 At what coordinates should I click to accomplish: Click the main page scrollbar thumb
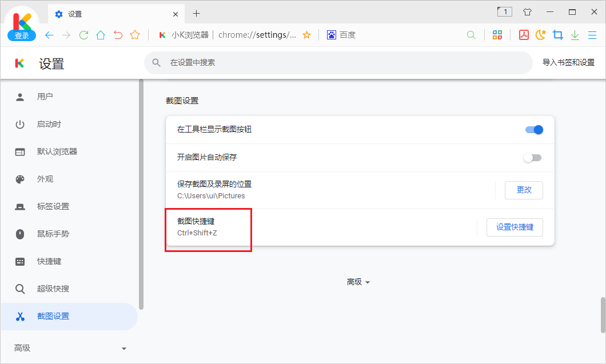603,314
